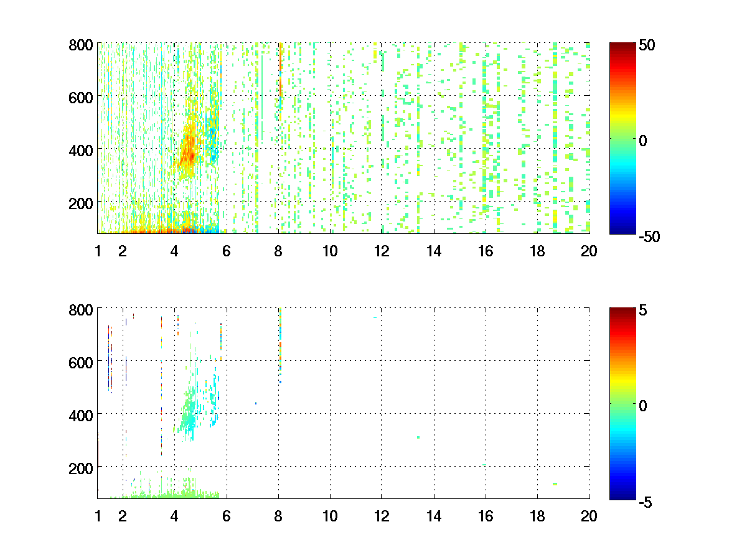The width and height of the screenshot is (747, 560).
Task: Click the lower colorbar's 0 label
Action: [x=643, y=406]
